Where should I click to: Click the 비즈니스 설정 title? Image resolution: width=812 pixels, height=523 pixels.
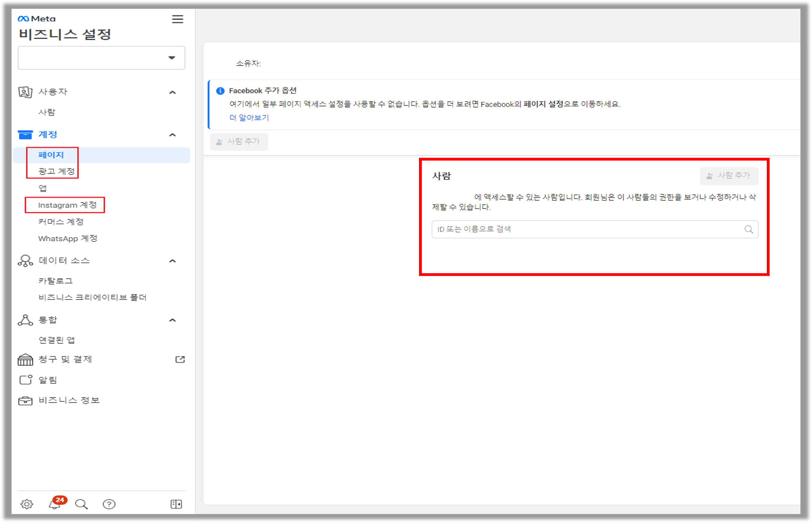pyautogui.click(x=65, y=34)
